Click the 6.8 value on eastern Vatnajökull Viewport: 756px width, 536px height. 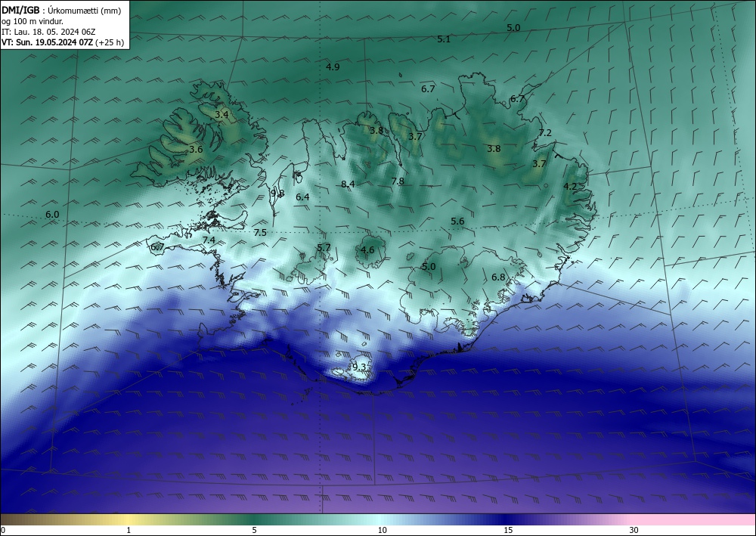click(498, 277)
